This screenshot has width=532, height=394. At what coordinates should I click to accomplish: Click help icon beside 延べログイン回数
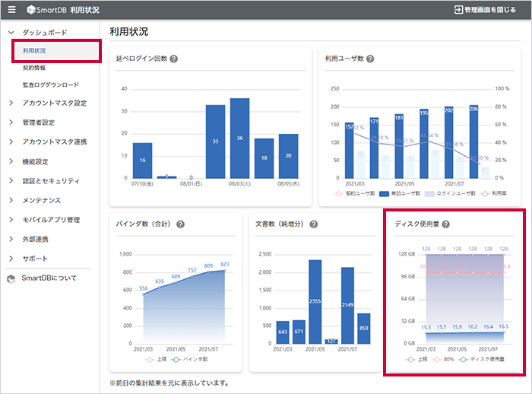[174, 59]
